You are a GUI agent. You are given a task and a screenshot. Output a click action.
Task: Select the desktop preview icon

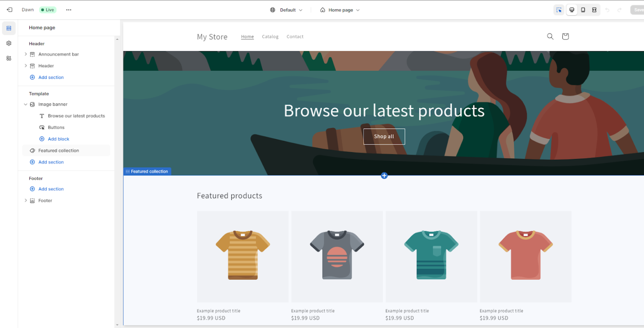coord(571,10)
